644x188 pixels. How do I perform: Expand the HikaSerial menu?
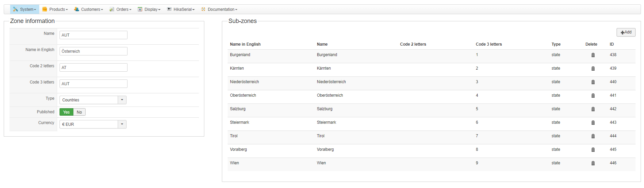(x=181, y=9)
